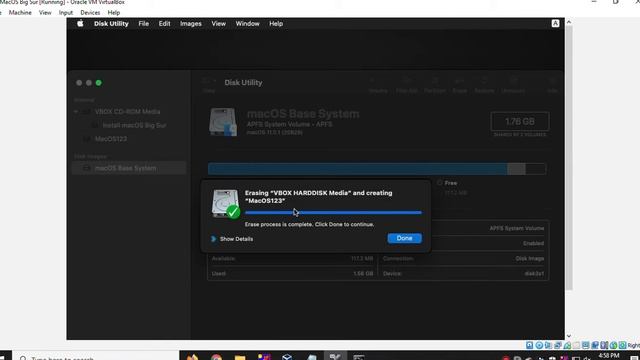
Task: Open the Apple menu
Action: [80, 24]
